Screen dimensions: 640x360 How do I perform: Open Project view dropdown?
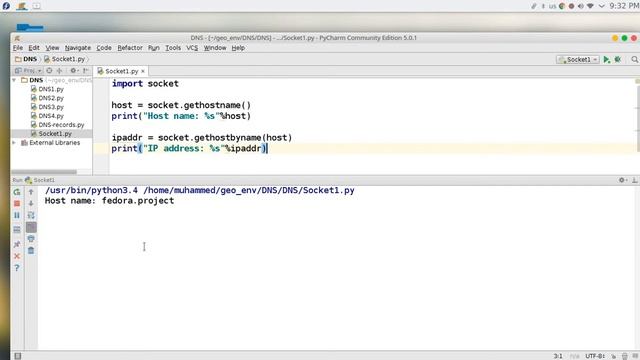coord(28,71)
